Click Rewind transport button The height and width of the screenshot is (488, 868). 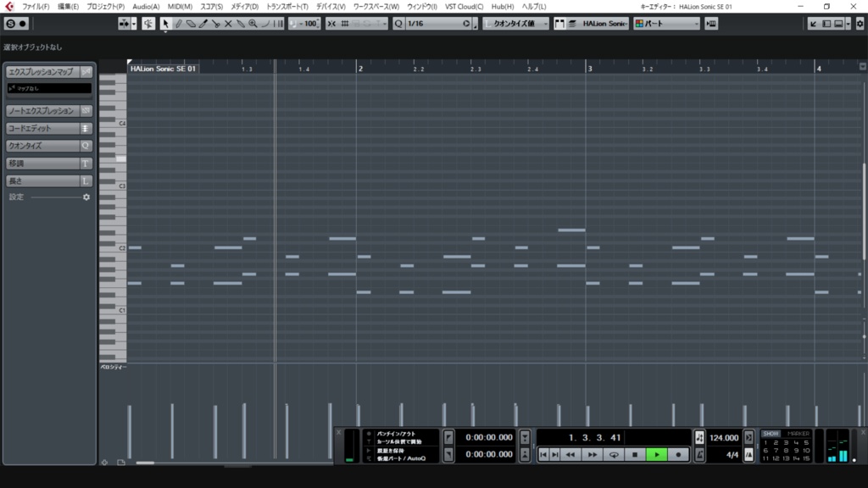coord(570,455)
